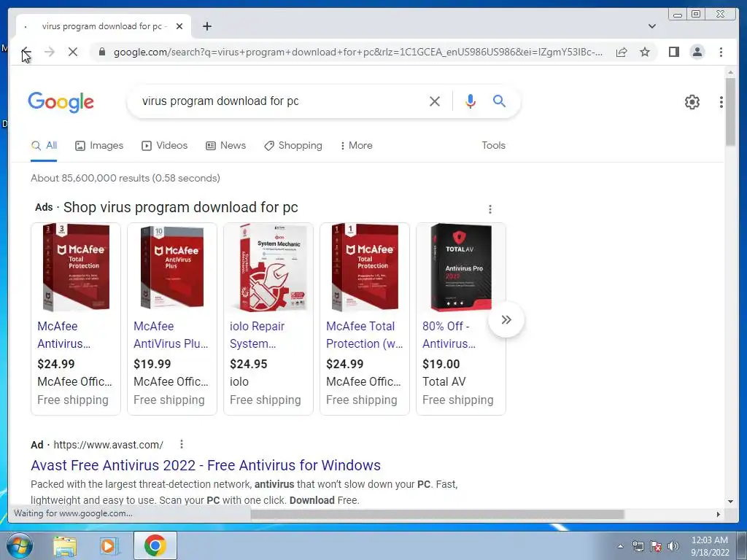Go back using browser back arrow

click(26, 52)
